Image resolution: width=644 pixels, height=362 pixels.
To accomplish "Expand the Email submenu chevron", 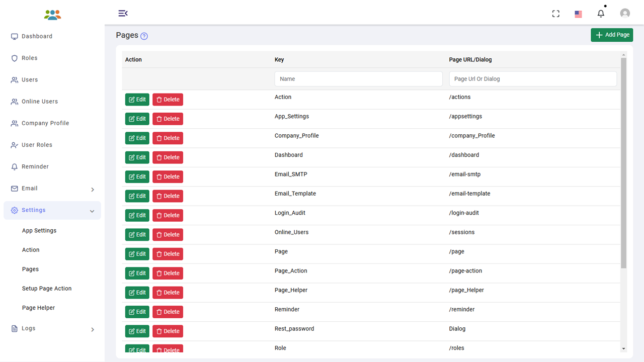I will click(x=93, y=190).
